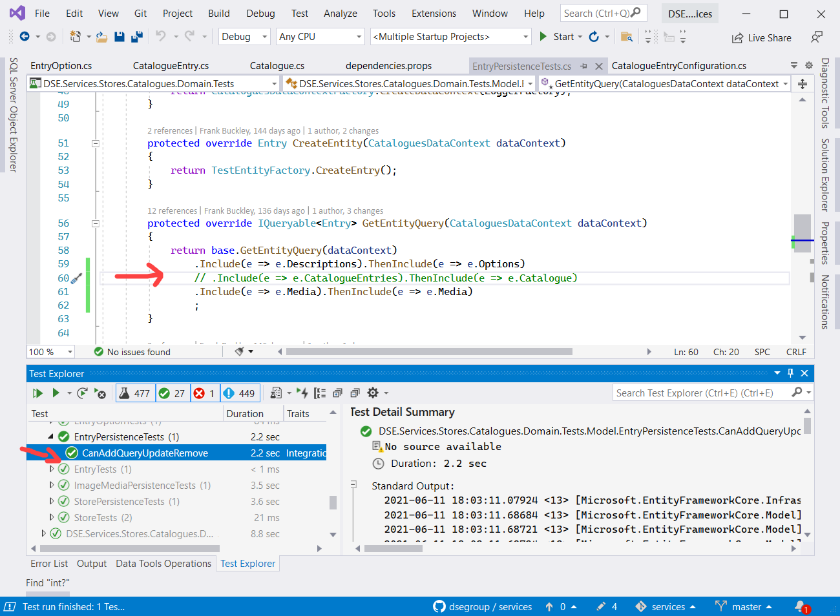
Task: Click the dsegroup / services repository link
Action: point(490,606)
